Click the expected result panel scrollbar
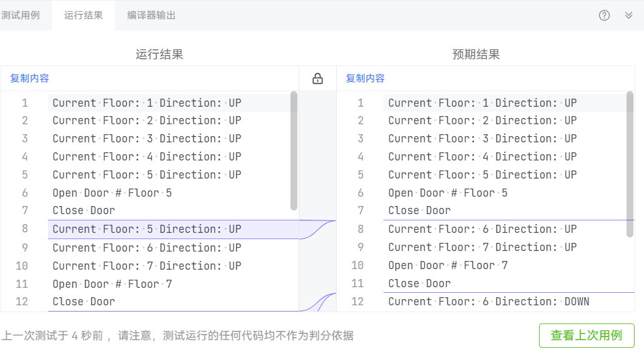Image resolution: width=644 pixels, height=354 pixels. click(630, 162)
